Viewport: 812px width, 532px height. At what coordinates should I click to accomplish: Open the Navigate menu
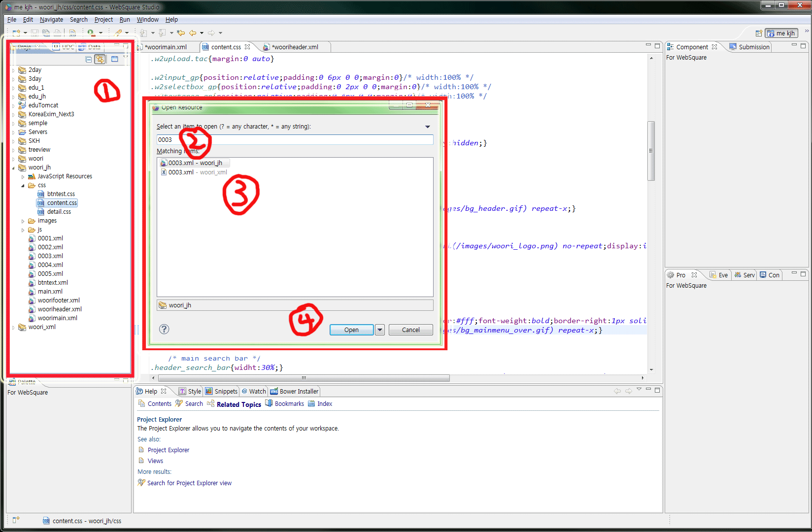pyautogui.click(x=51, y=20)
